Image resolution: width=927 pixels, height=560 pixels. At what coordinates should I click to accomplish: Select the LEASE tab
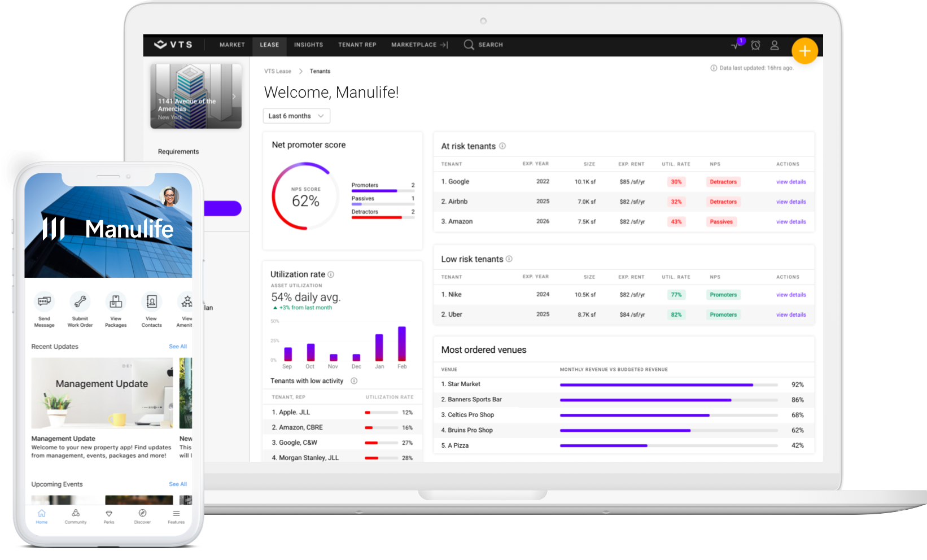(x=269, y=45)
